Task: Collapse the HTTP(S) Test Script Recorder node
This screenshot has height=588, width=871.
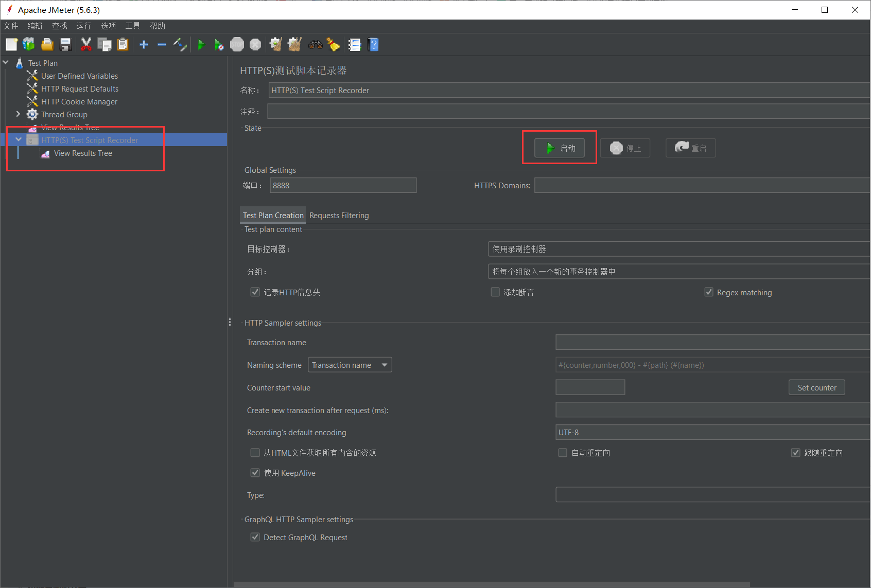Action: (x=19, y=140)
